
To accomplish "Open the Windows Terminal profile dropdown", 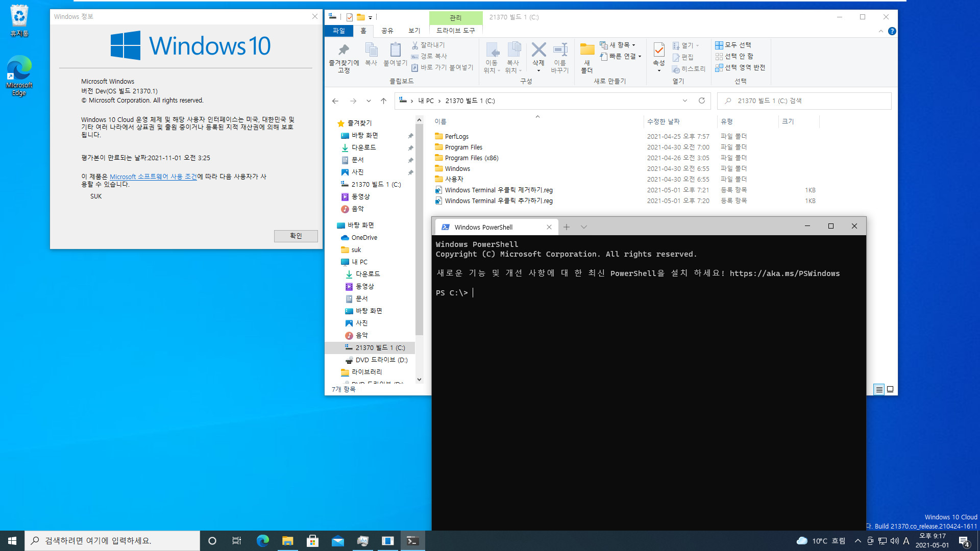I will click(x=584, y=227).
